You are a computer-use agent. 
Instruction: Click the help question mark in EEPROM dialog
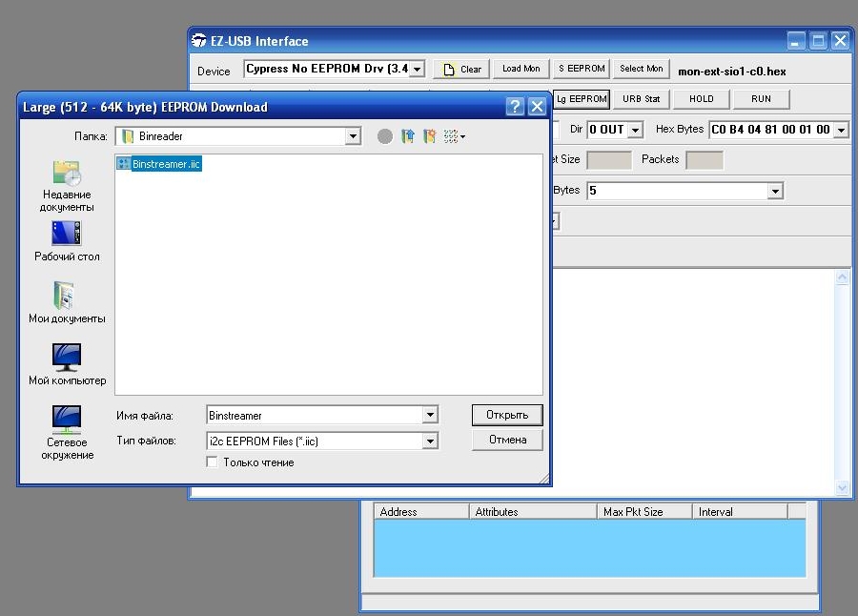[x=515, y=107]
